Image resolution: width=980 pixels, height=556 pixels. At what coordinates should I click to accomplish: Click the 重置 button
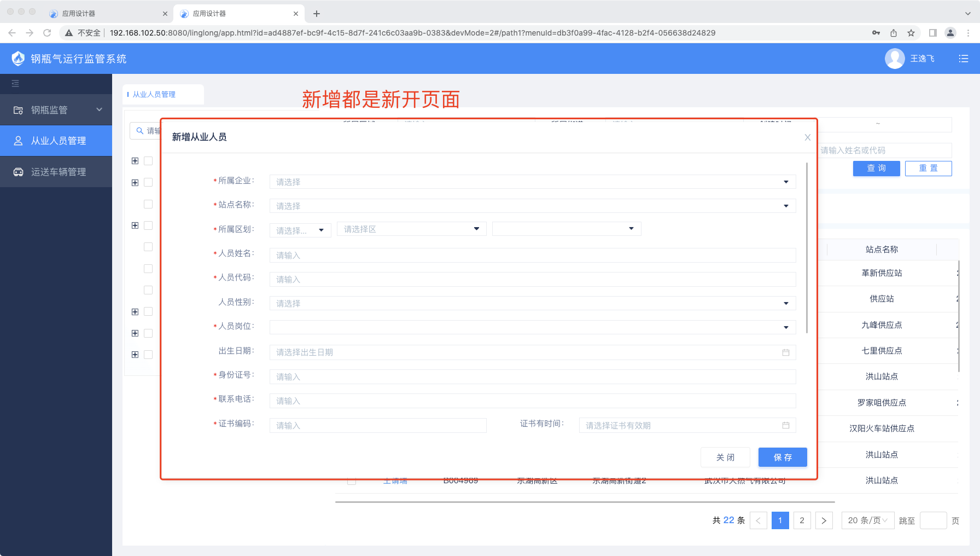(x=929, y=169)
